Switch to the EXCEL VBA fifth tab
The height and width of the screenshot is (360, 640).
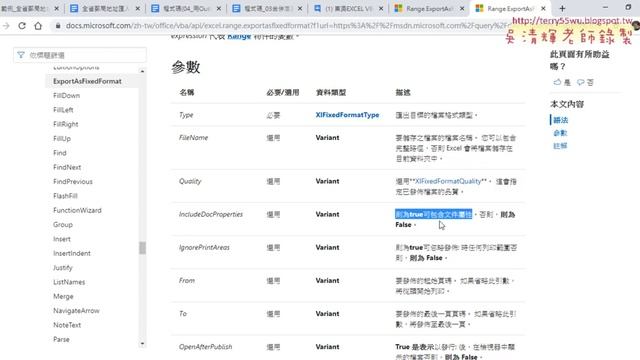click(x=349, y=8)
